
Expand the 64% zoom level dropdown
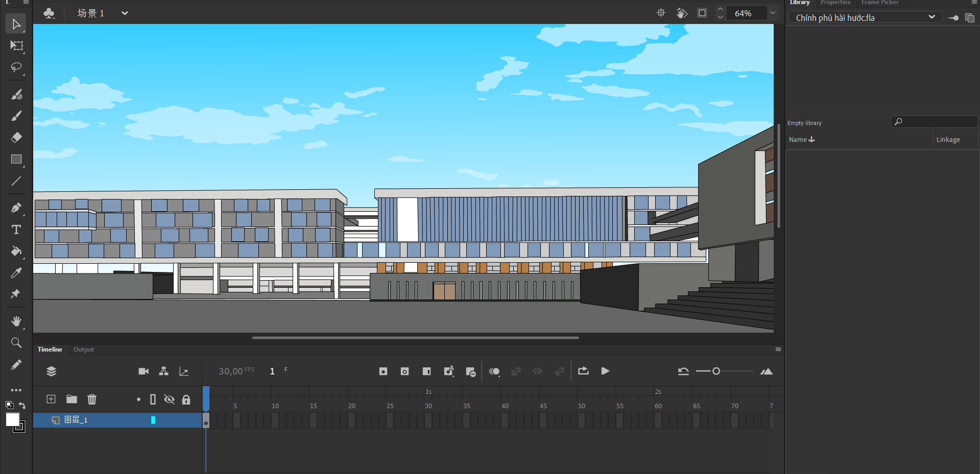coord(773,13)
